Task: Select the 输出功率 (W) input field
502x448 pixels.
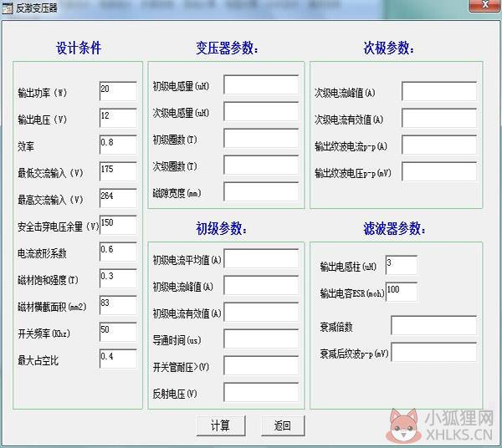Action: [x=118, y=91]
